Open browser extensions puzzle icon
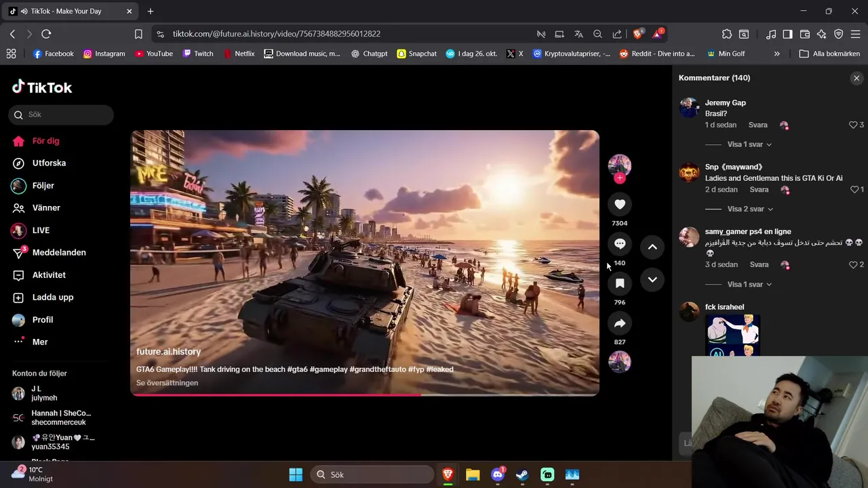 pos(727,34)
